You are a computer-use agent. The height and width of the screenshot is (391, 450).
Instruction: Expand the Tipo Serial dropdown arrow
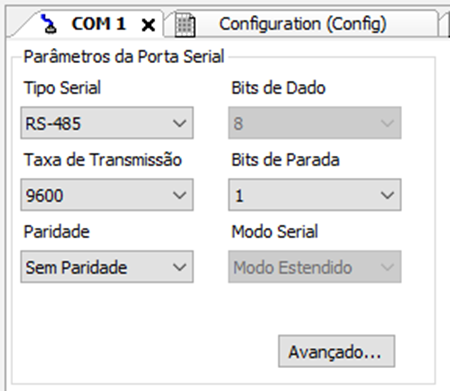point(180,123)
